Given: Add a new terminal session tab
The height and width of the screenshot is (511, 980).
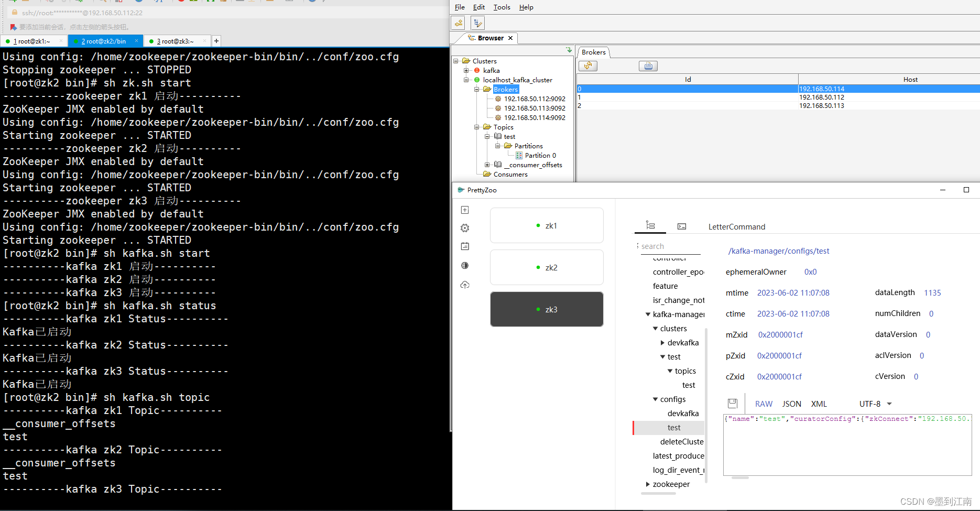Looking at the screenshot, I should click(216, 40).
